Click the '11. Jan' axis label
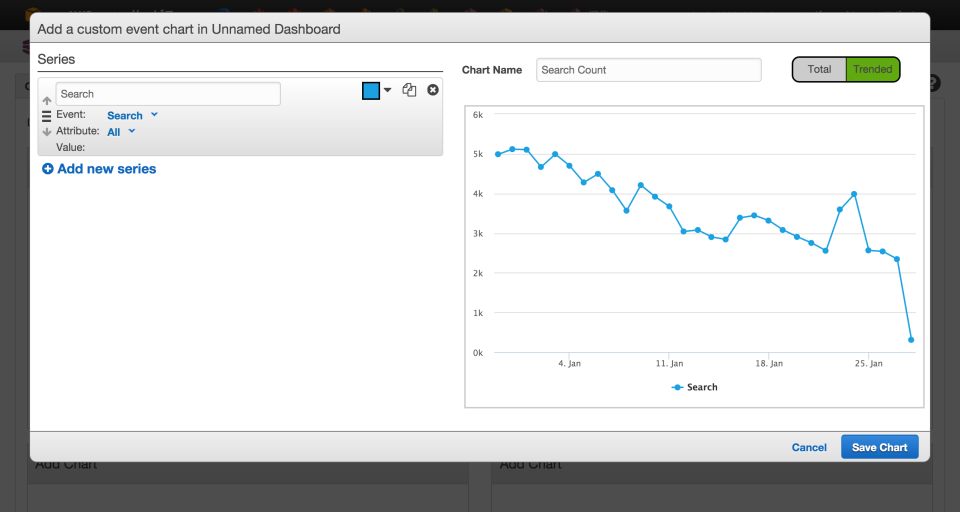This screenshot has width=960, height=512. pyautogui.click(x=669, y=363)
